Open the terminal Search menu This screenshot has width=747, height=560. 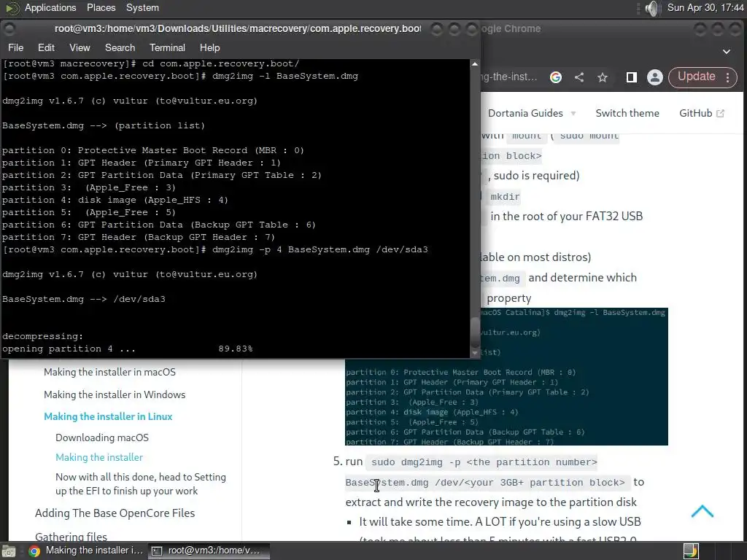click(120, 47)
